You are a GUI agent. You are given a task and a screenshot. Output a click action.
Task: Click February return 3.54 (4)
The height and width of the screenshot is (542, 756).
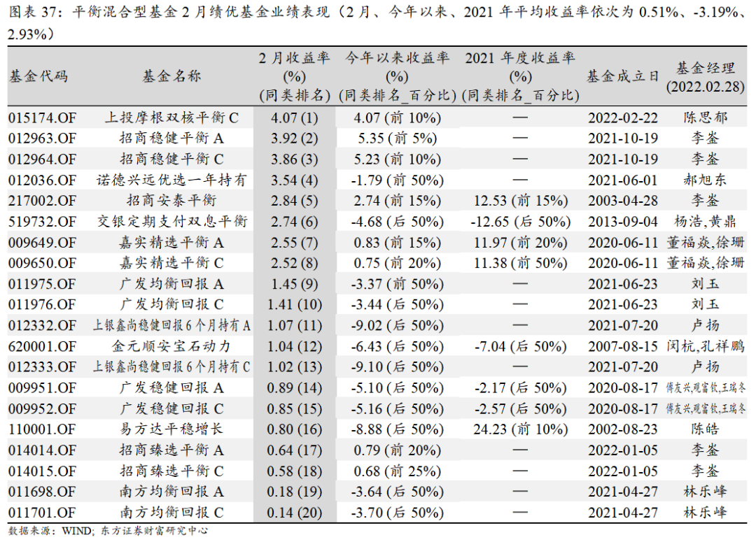click(x=294, y=180)
